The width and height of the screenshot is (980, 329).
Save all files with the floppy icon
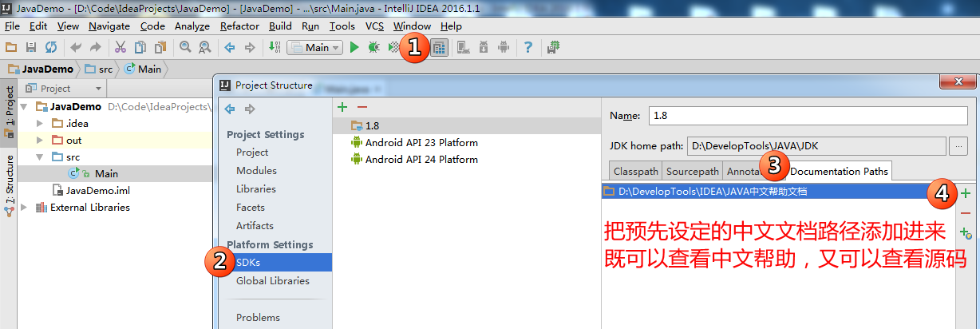coord(31,47)
